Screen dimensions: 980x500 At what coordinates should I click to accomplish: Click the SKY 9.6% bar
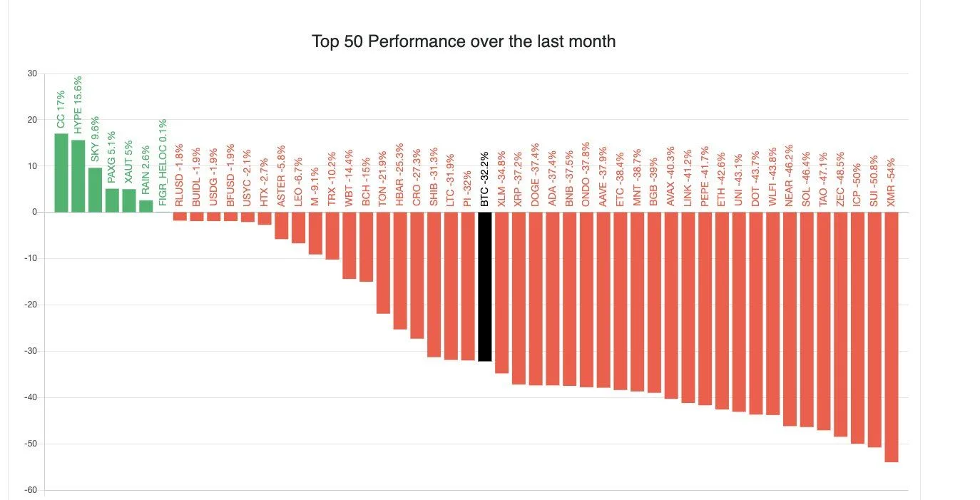pos(95,190)
